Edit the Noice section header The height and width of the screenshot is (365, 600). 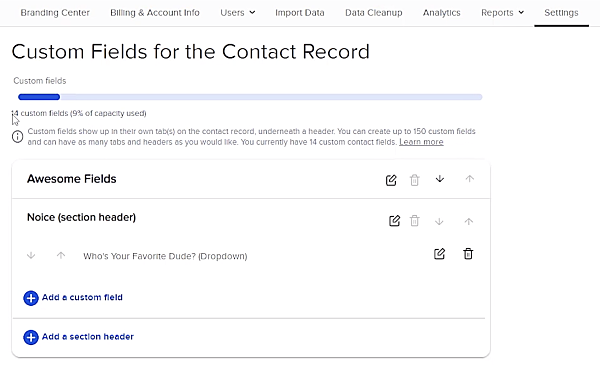point(394,221)
